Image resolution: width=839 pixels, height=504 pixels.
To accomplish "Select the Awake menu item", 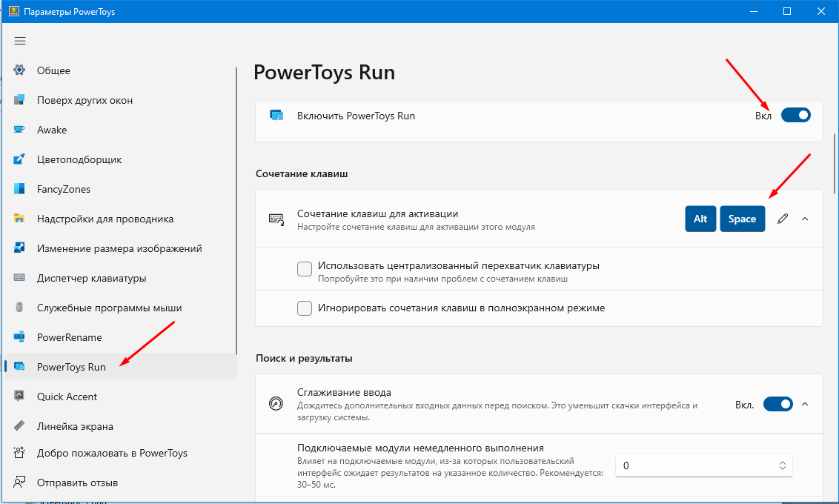I will click(x=120, y=130).
